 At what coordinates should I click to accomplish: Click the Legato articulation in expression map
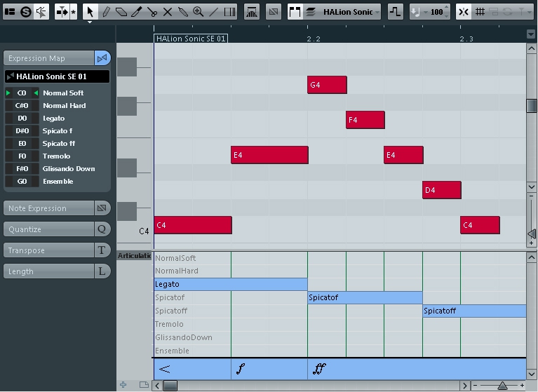(x=53, y=119)
